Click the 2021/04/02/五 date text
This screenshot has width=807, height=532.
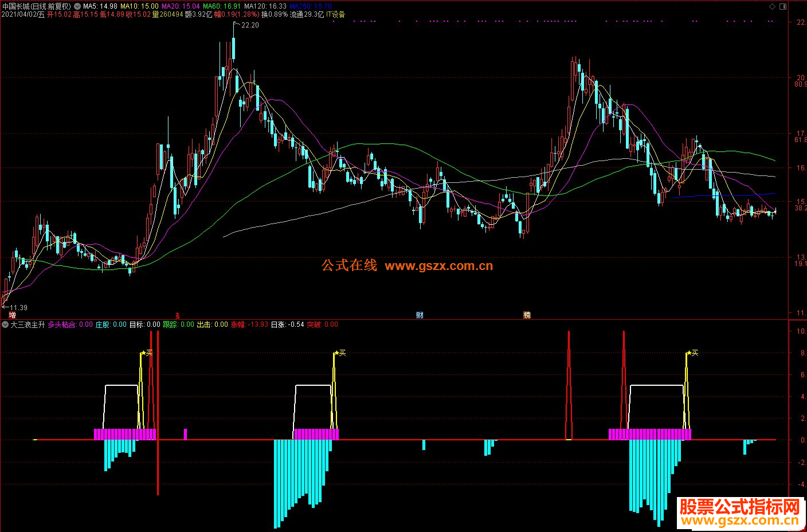[x=23, y=14]
